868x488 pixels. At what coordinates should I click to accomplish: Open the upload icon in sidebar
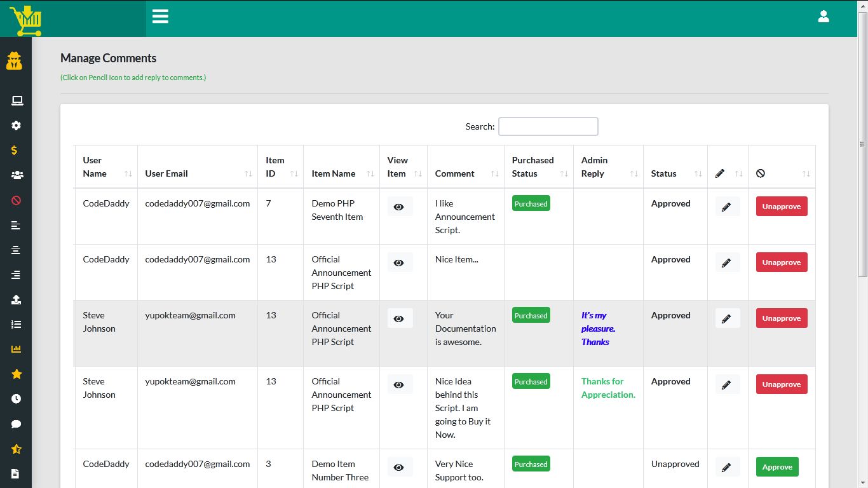17,299
